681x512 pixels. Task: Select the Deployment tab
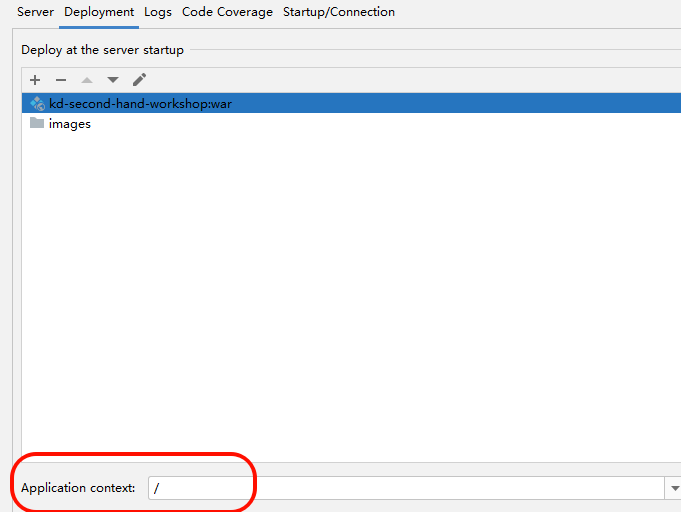tap(99, 12)
